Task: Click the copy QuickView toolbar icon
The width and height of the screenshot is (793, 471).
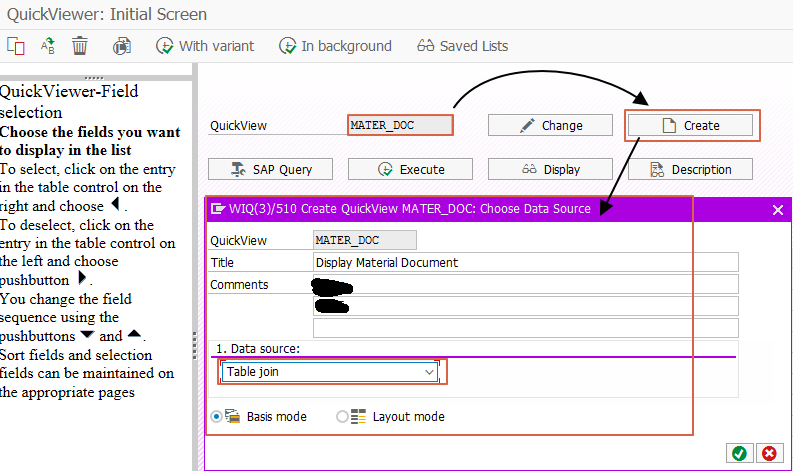Action: [x=16, y=46]
